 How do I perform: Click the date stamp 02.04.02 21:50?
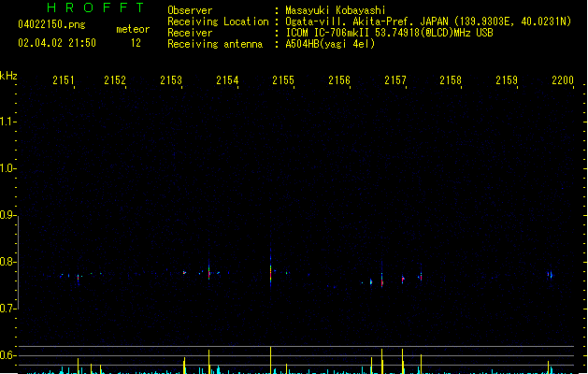click(x=57, y=43)
